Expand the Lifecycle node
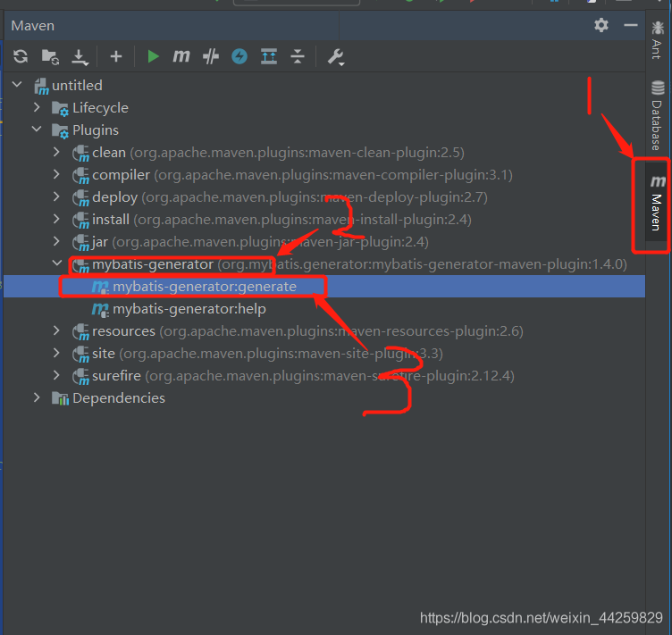Viewport: 672px width, 635px height. 37,107
